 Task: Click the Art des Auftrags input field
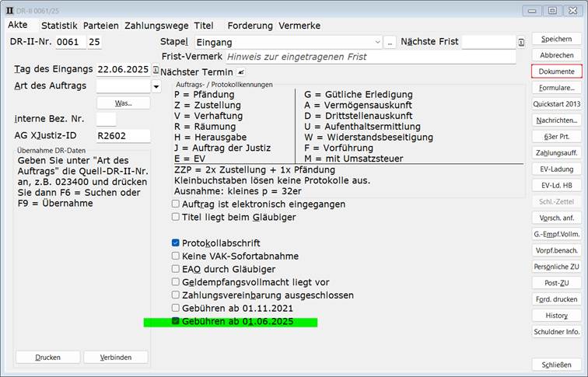tap(124, 86)
